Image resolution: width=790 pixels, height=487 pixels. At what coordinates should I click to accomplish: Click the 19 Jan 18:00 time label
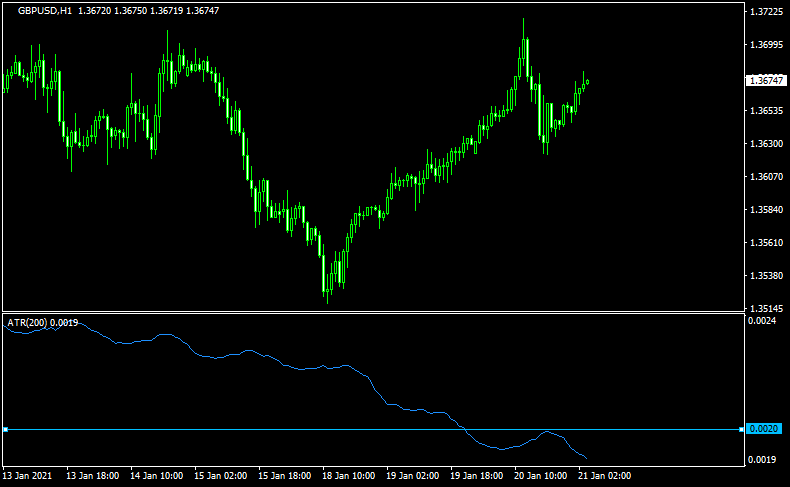477,476
